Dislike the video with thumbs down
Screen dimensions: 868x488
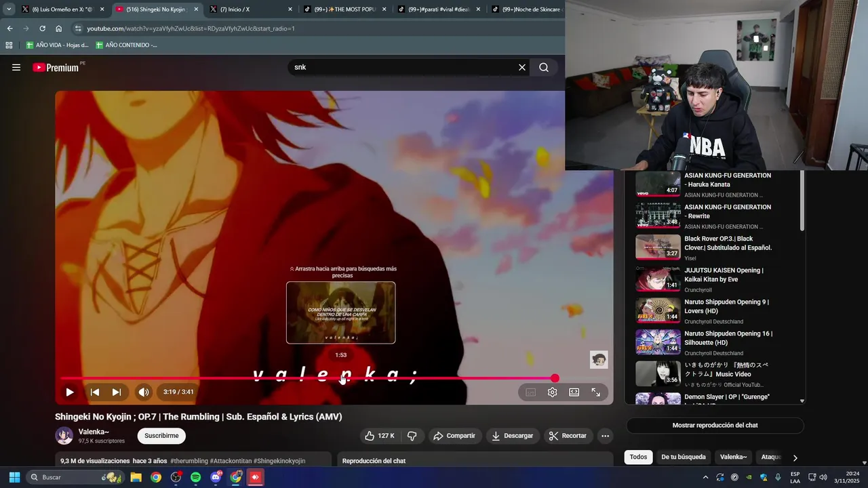point(412,436)
